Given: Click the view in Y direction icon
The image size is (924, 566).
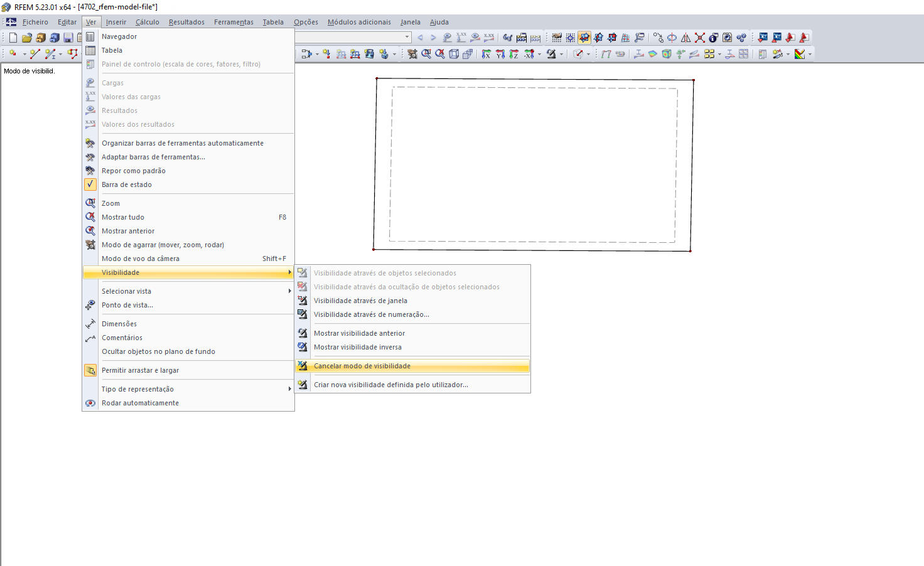Looking at the screenshot, I should coord(500,54).
